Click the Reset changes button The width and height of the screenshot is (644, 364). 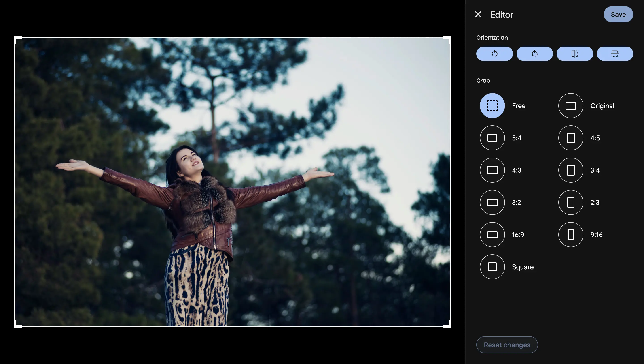click(x=507, y=345)
